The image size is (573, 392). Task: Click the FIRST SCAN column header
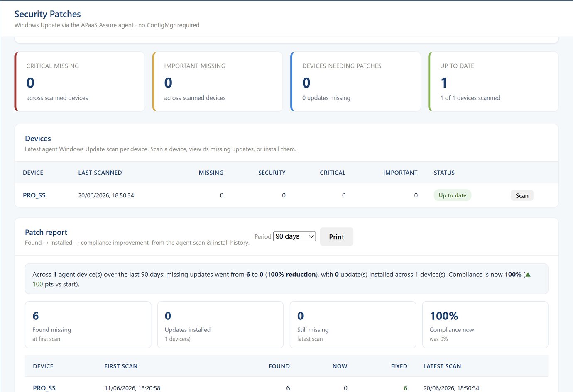121,366
